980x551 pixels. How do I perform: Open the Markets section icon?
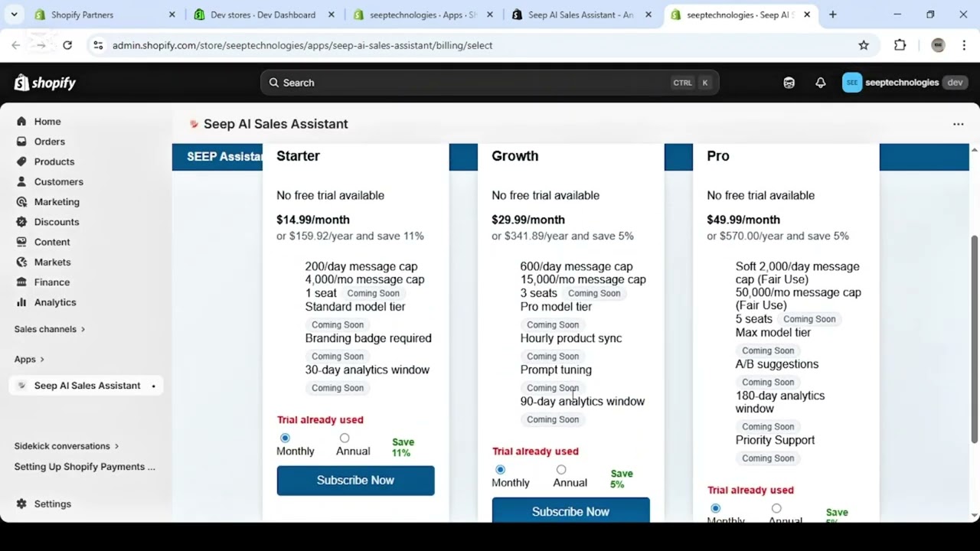click(x=21, y=262)
